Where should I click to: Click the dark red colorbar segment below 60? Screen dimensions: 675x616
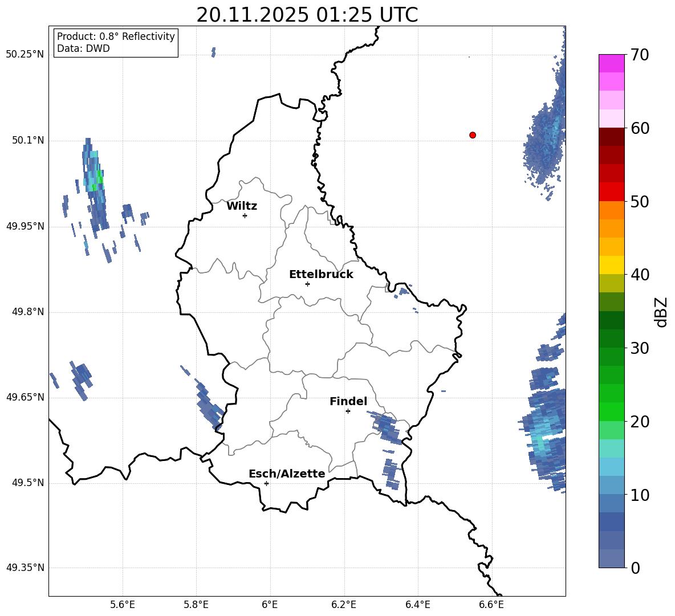(611, 137)
